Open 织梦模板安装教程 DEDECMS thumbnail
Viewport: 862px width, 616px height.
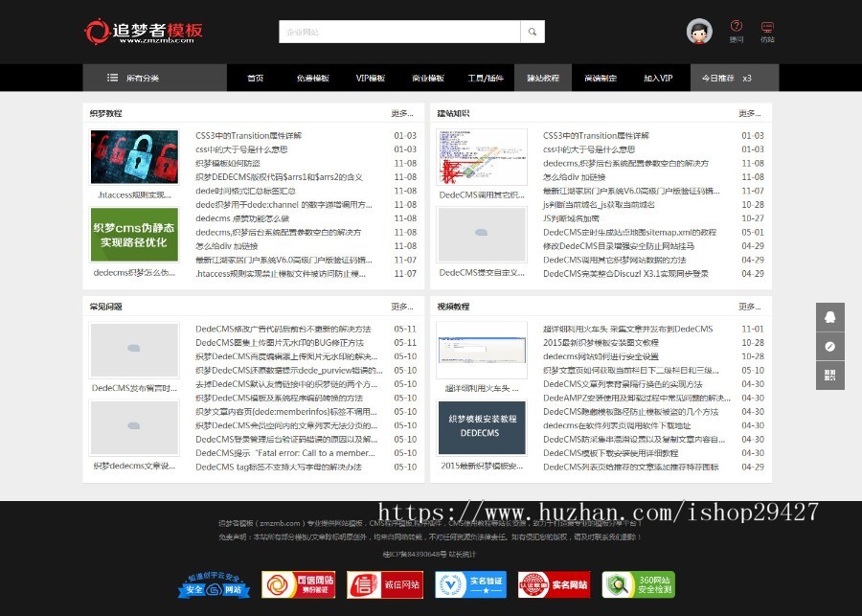(482, 427)
